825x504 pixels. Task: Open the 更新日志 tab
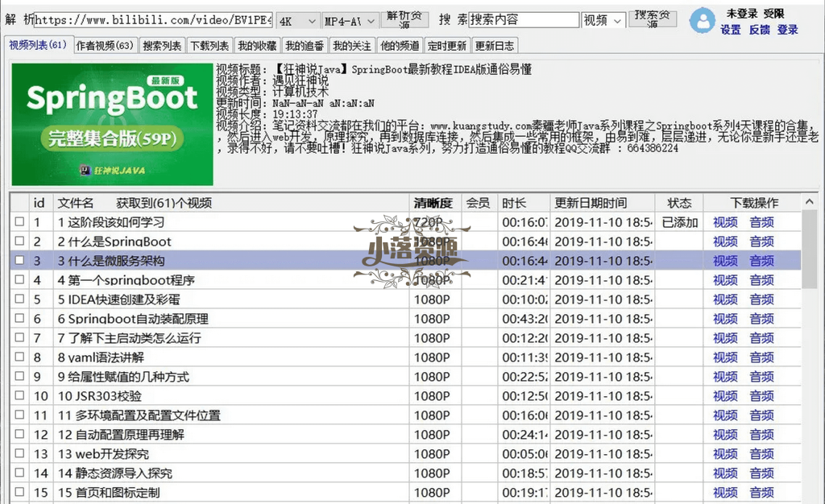point(495,46)
